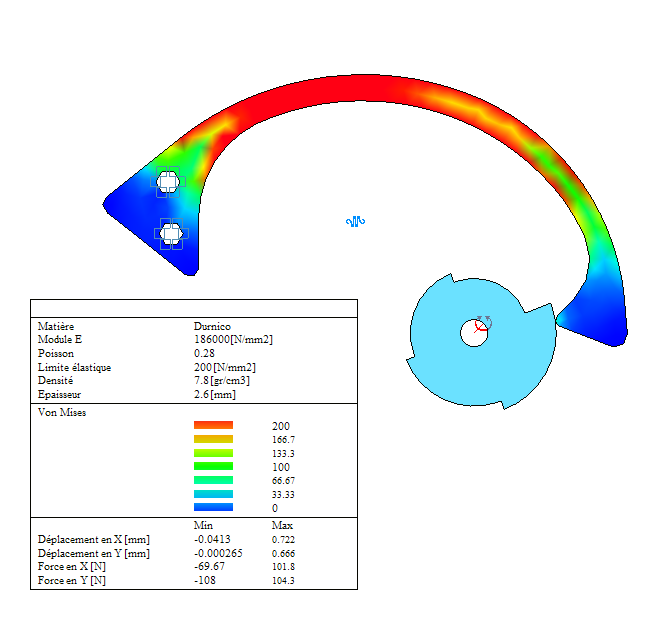Viewport: 668px width, 632px height.
Task: Click the max X displacement value 0.722
Action: click(x=284, y=540)
